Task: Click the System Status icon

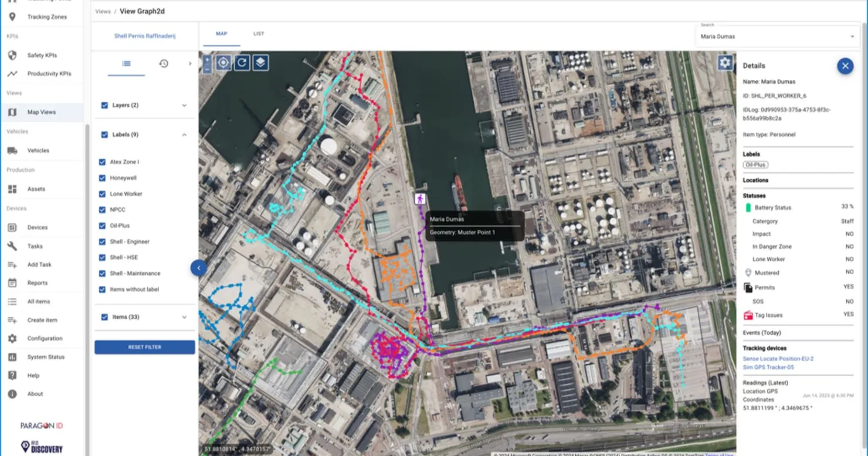Action: pos(12,357)
